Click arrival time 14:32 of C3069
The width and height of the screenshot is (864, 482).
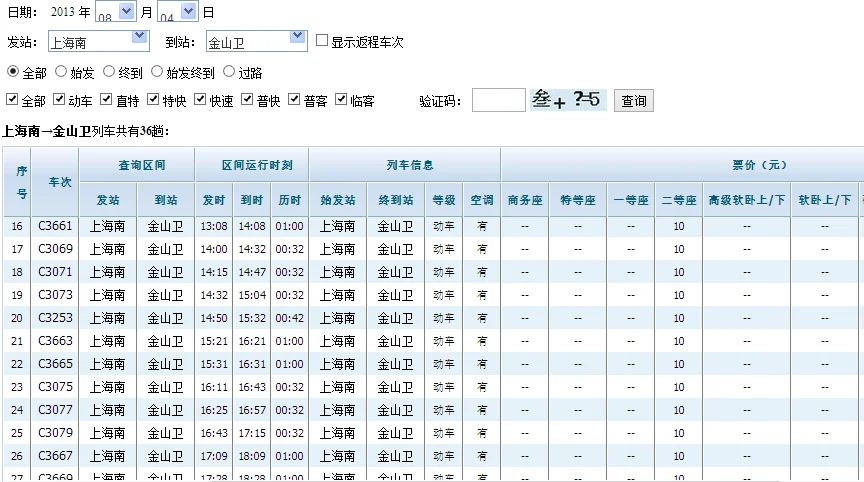point(252,249)
